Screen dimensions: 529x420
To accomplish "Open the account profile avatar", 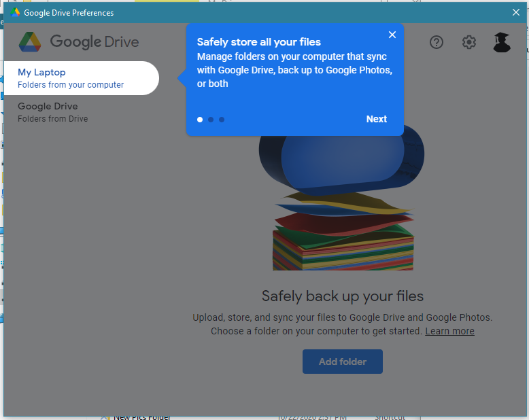I will click(502, 42).
